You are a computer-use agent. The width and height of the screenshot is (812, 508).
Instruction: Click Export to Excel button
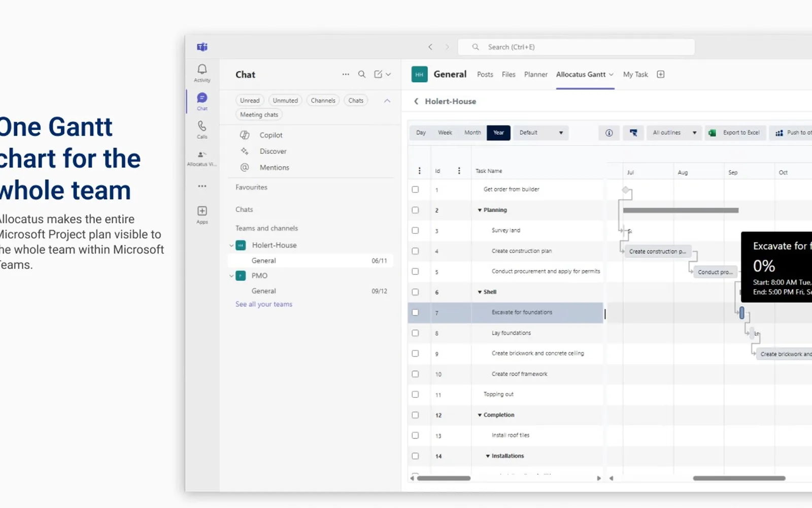tap(735, 133)
